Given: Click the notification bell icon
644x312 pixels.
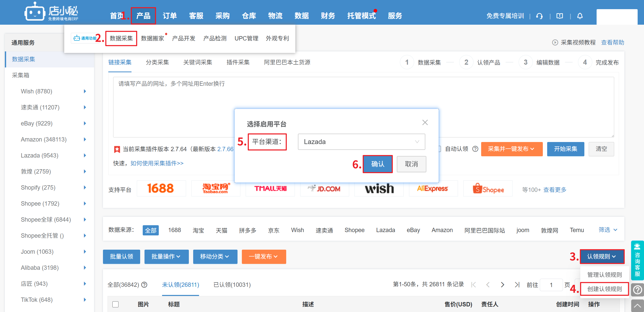Looking at the screenshot, I should point(580,16).
